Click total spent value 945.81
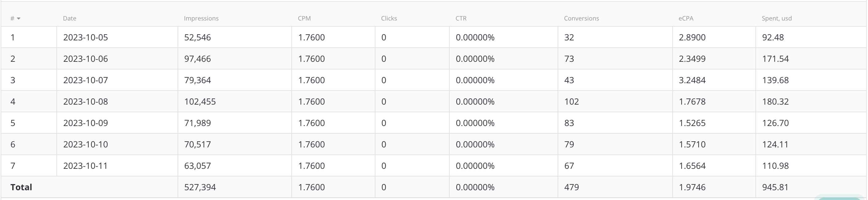 pyautogui.click(x=775, y=187)
